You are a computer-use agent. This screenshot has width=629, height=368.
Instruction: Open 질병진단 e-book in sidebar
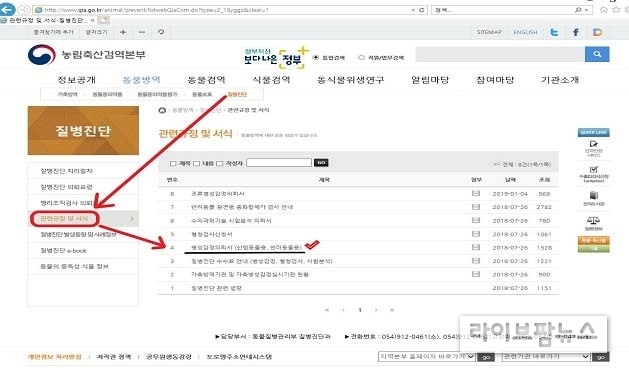click(64, 250)
